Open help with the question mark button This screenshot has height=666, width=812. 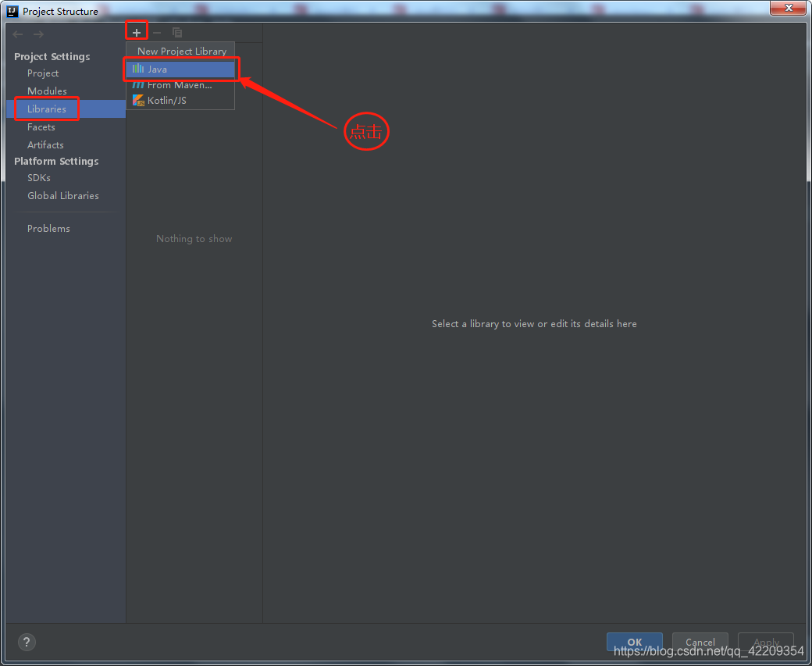(27, 642)
